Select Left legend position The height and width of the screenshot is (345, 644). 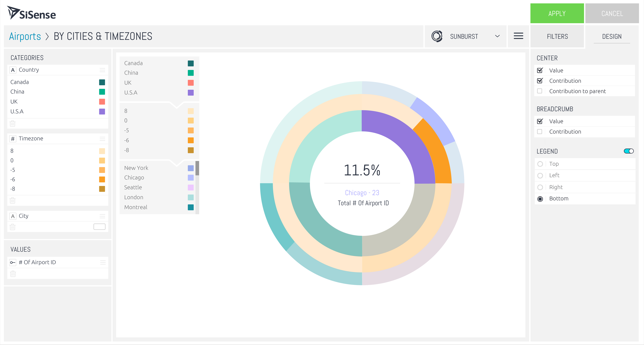click(x=540, y=175)
